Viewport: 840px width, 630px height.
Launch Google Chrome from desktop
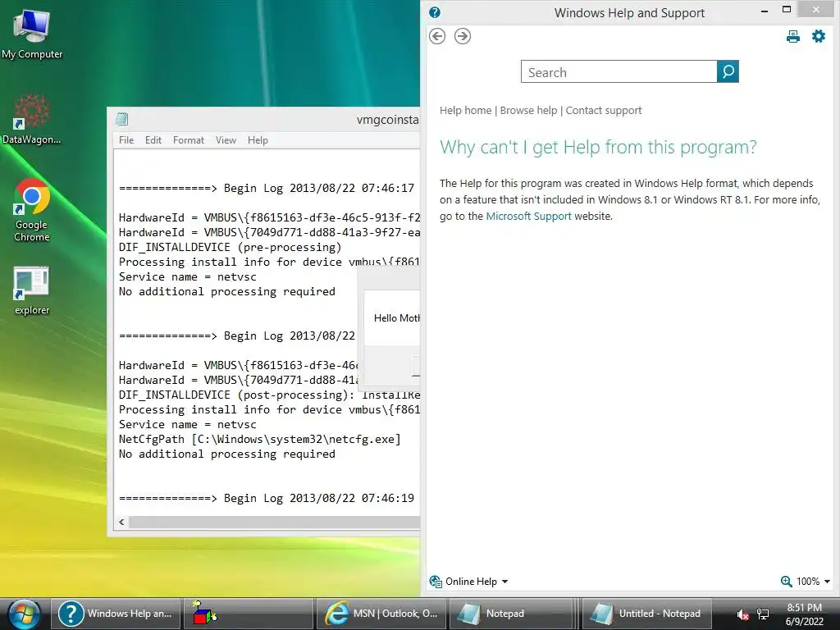(x=32, y=209)
